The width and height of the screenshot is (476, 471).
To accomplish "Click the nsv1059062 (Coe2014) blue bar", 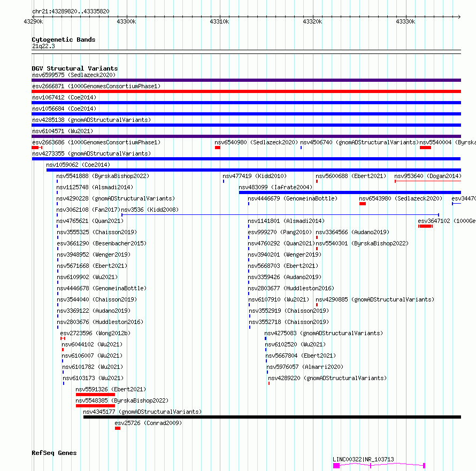I will (x=254, y=170).
